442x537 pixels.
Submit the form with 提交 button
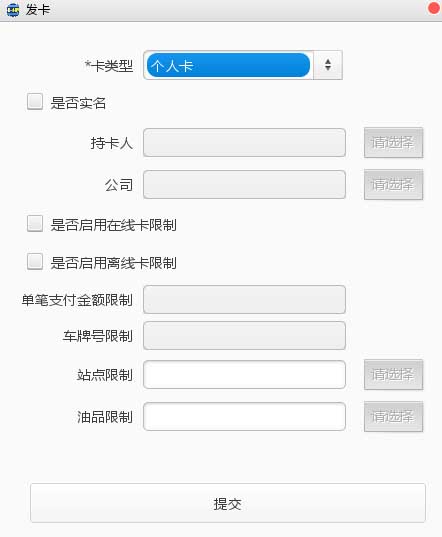(228, 503)
